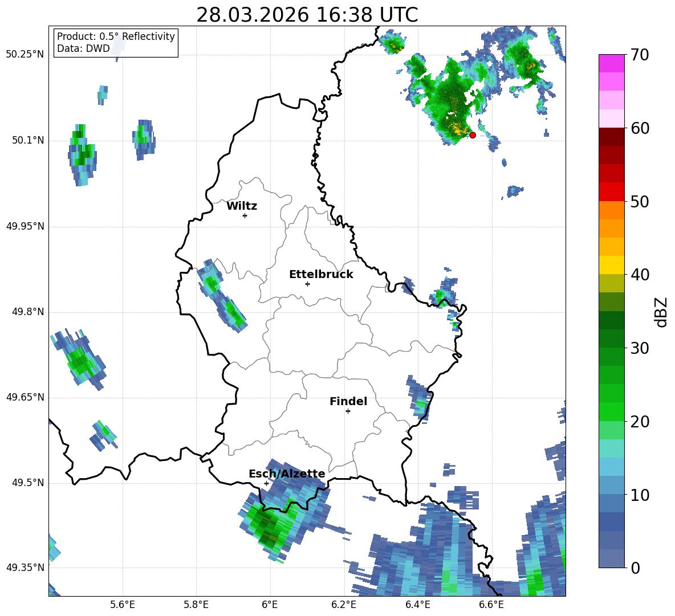This screenshot has width=675, height=616.
Task: Click the dBZ colorbar label
Action: (661, 312)
